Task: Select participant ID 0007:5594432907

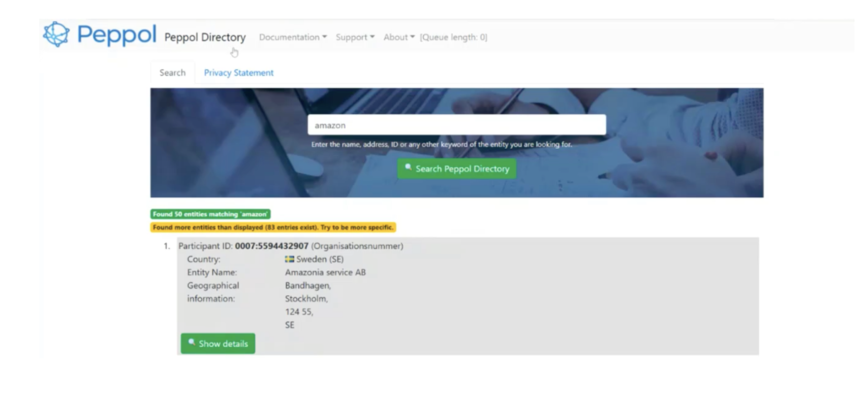Action: [271, 246]
